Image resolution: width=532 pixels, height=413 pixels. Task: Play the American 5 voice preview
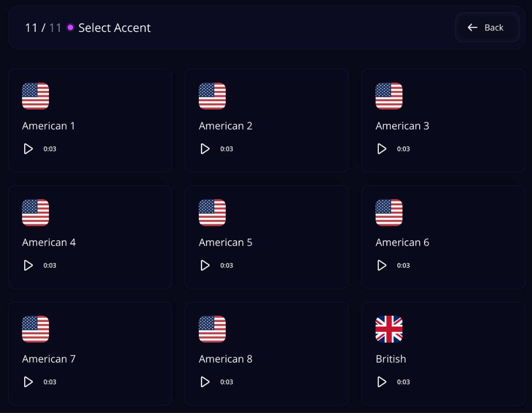[205, 265]
